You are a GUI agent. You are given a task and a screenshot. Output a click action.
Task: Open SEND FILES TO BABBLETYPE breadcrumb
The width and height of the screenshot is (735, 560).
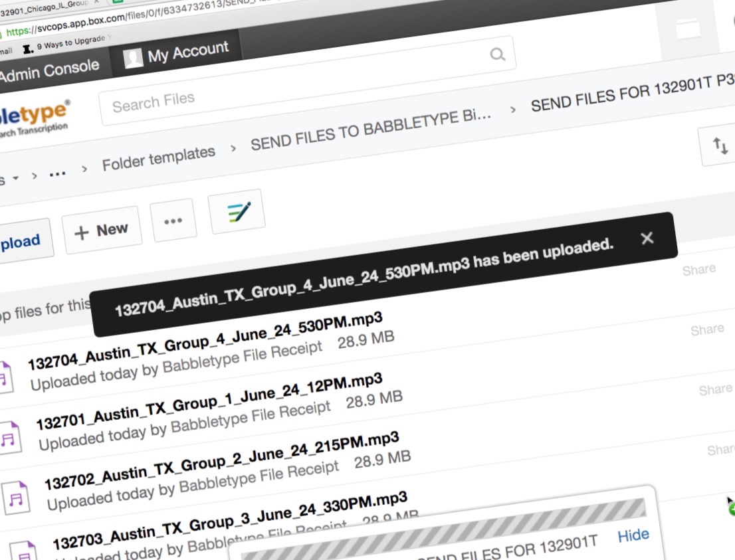[370, 130]
